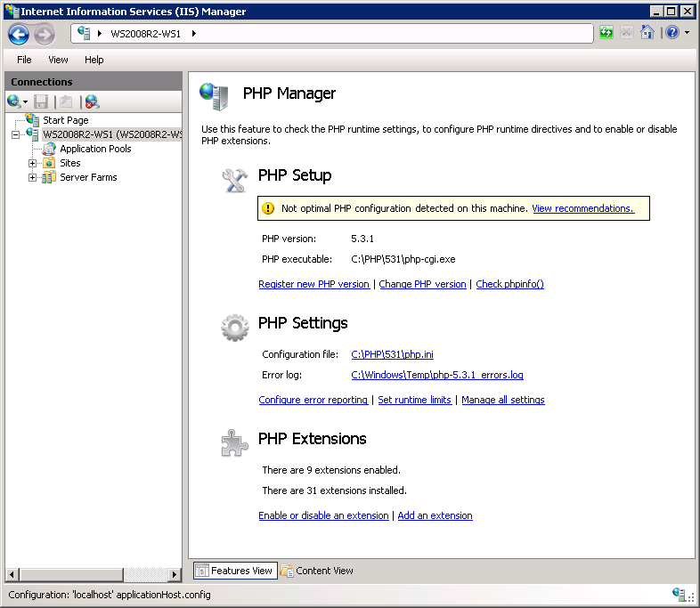Open the View menu

(x=58, y=60)
